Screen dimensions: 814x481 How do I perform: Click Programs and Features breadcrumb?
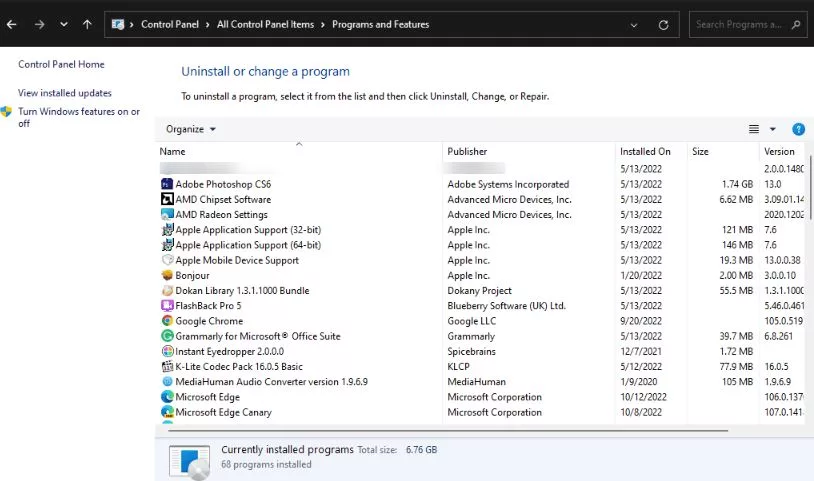click(381, 24)
